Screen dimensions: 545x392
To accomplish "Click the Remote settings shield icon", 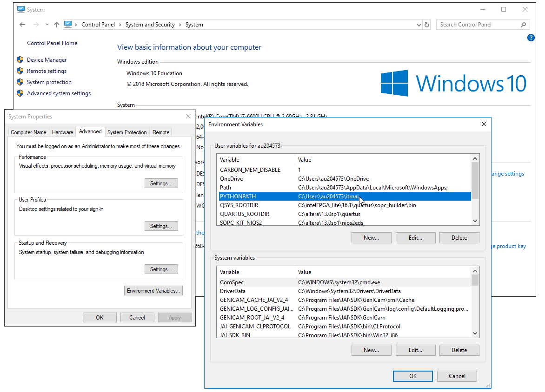I will coord(20,71).
